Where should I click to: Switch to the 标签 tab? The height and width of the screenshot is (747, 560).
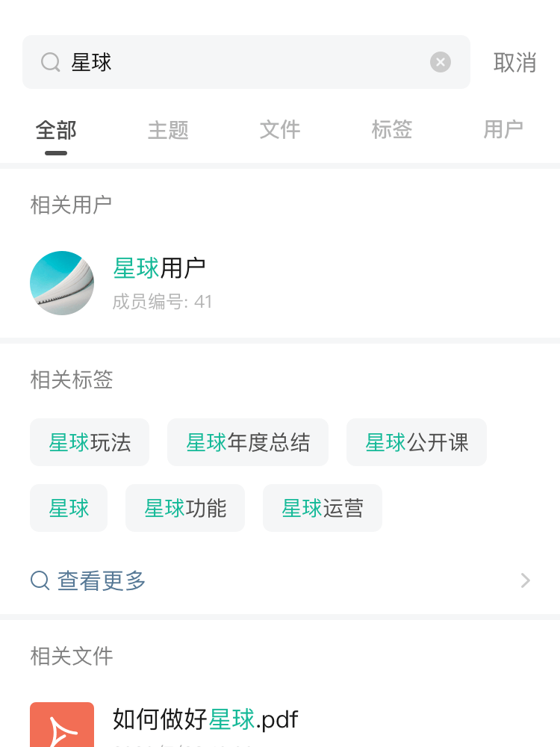point(392,130)
